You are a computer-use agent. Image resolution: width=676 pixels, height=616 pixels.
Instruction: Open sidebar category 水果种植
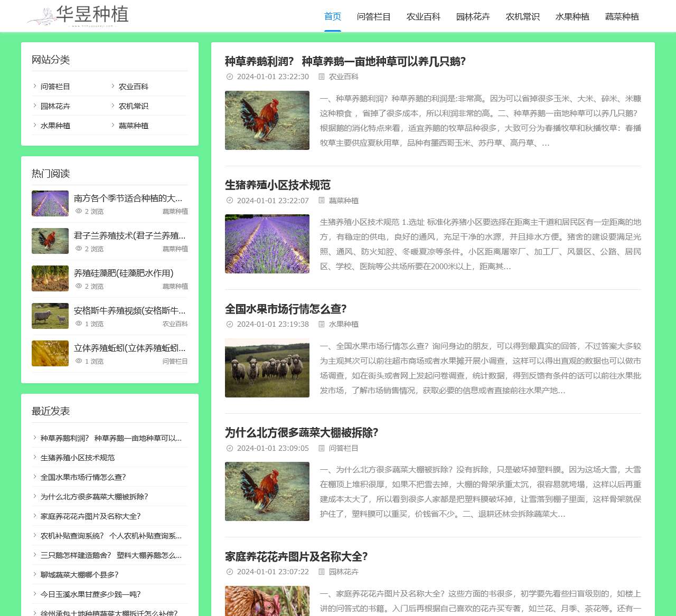coord(55,126)
